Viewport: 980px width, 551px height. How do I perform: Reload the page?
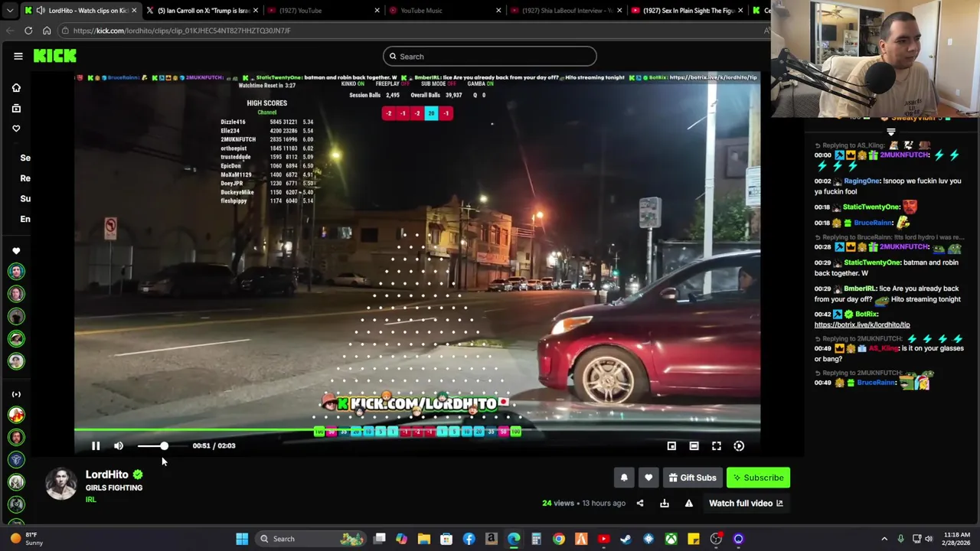tap(28, 31)
